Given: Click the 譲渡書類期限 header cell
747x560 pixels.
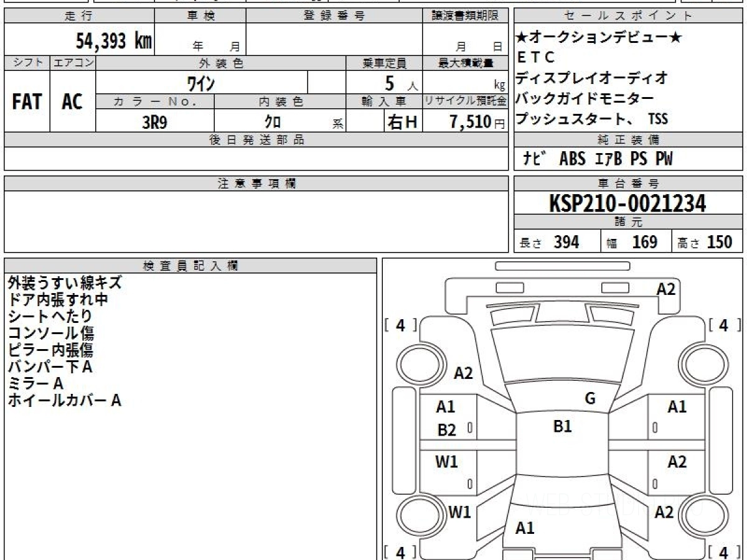Looking at the screenshot, I should tap(465, 16).
